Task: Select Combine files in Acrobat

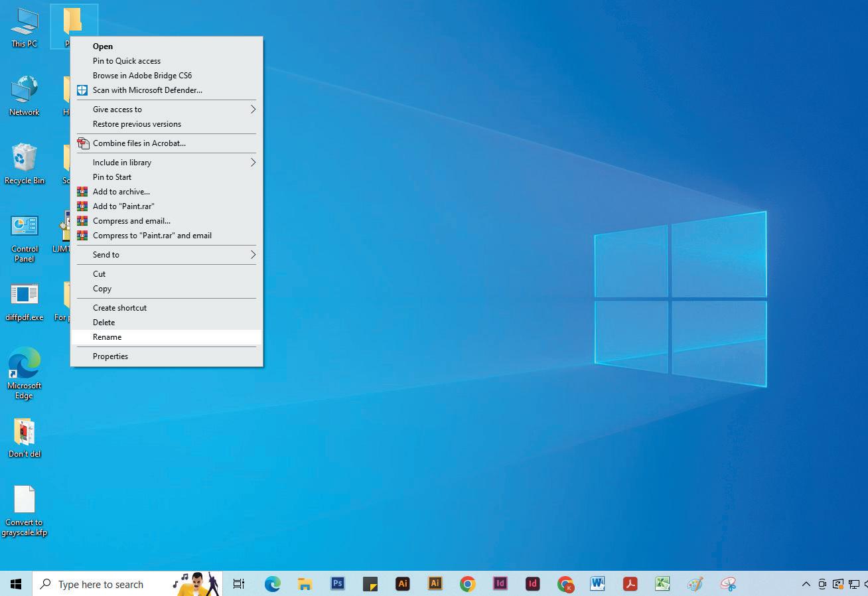Action: click(x=167, y=143)
